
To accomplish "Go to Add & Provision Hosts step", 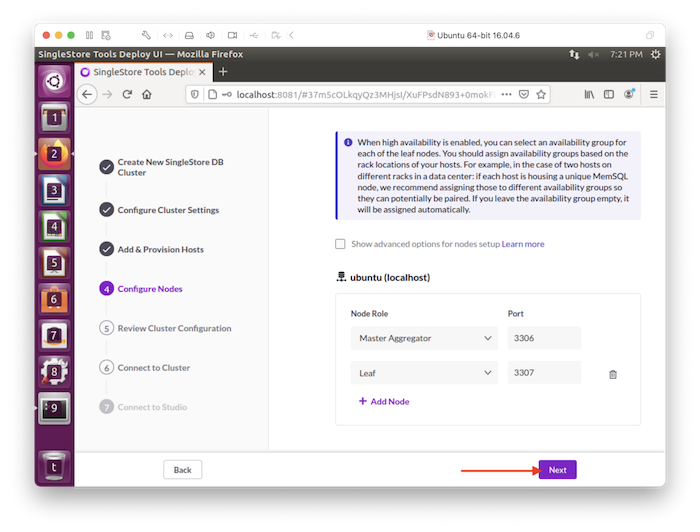I will (x=152, y=249).
